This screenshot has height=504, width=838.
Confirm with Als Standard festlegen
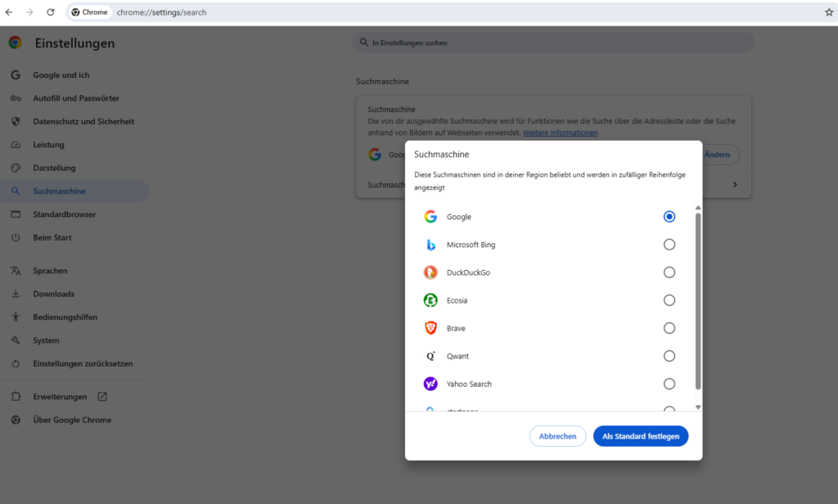point(641,436)
